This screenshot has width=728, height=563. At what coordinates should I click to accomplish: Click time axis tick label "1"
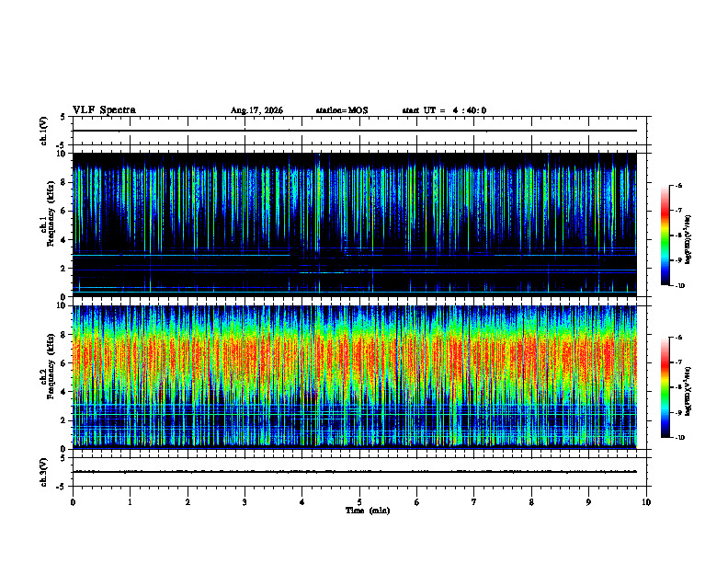pyautogui.click(x=131, y=502)
